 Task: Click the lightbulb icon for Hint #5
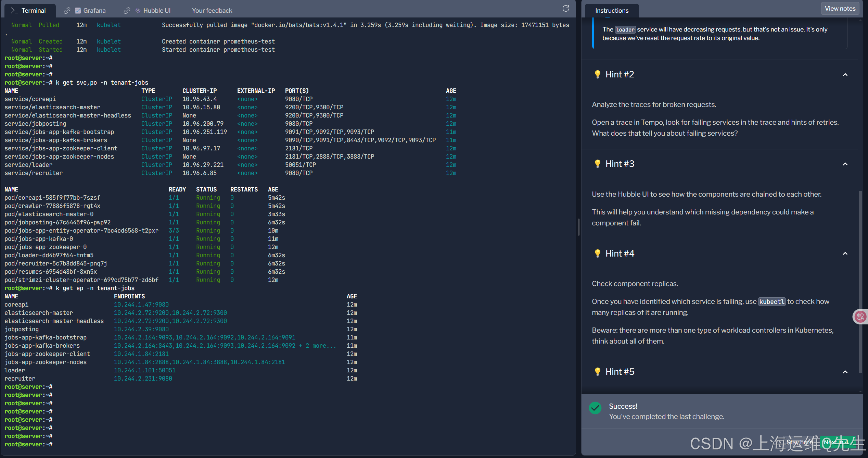(598, 372)
